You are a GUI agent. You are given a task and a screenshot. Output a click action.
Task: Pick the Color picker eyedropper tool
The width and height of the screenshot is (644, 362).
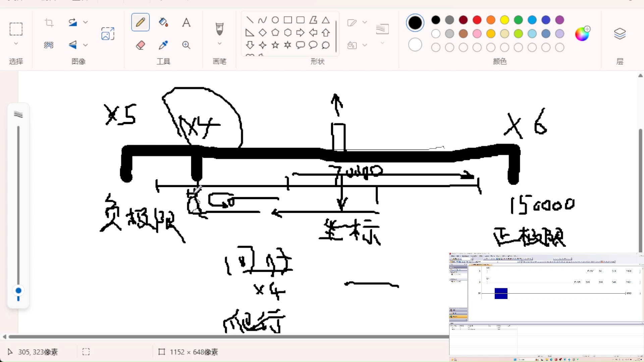click(x=163, y=45)
